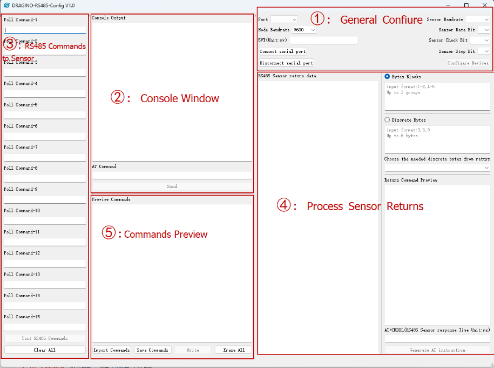494x368 pixels.
Task: Select the Discrete Bytes radio button
Action: (387, 120)
